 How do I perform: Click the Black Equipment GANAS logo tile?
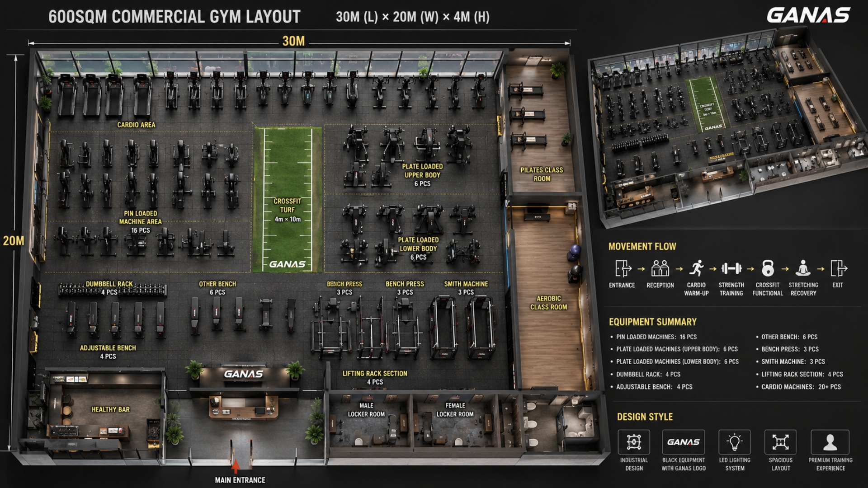point(684,442)
